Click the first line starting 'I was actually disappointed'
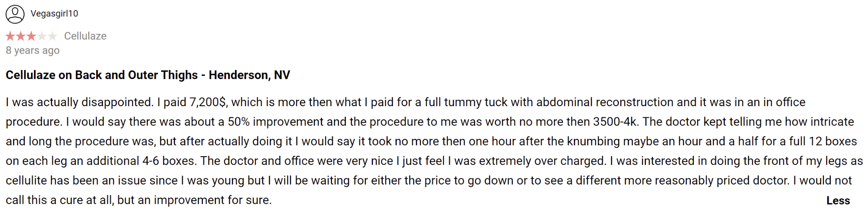This screenshot has height=212, width=868. tap(406, 102)
